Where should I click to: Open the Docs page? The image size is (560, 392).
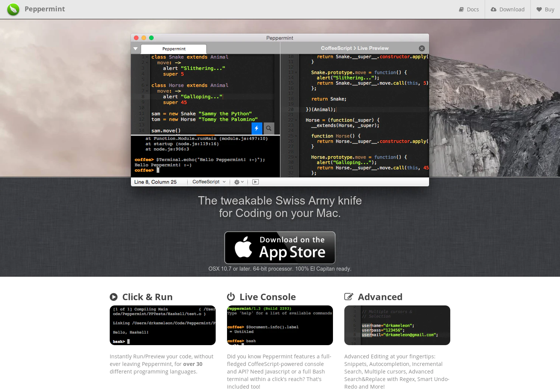click(469, 9)
